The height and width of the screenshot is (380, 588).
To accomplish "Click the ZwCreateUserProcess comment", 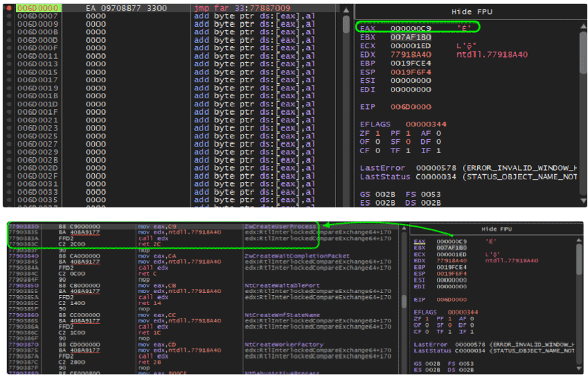I will point(280,226).
